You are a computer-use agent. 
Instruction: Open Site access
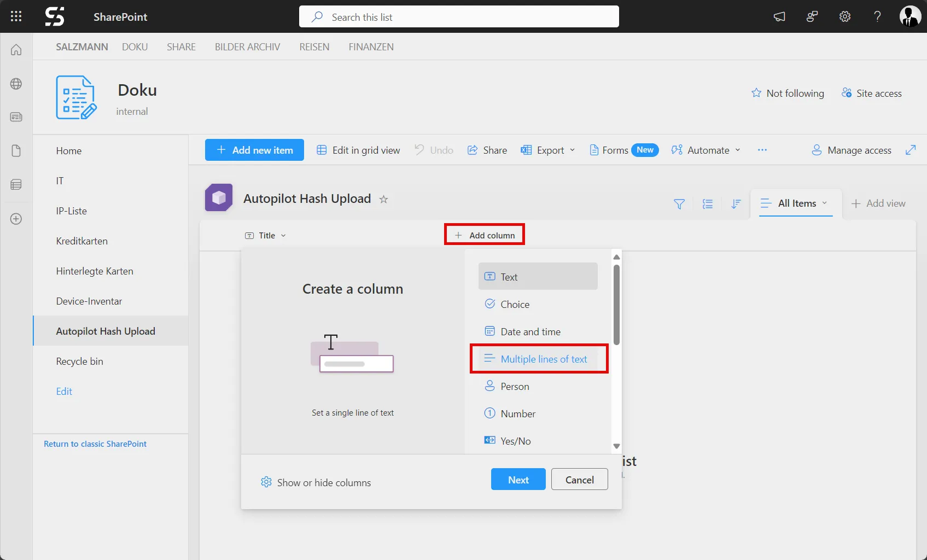[x=872, y=93]
